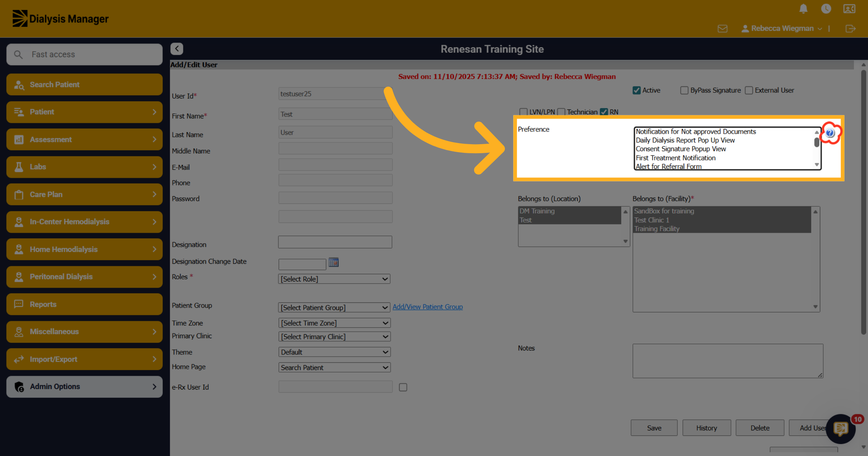This screenshot has width=868, height=456.
Task: Check the LVN/LPN checkbox
Action: [523, 112]
